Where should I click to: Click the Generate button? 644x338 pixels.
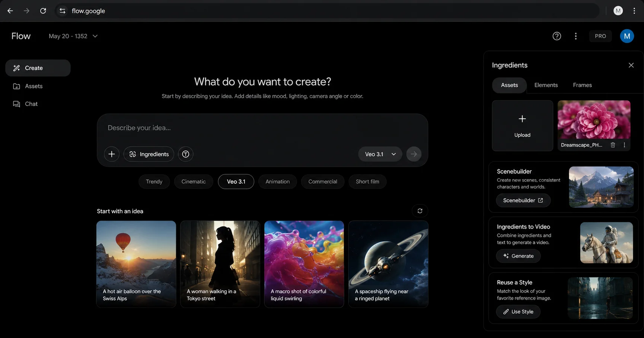(518, 256)
